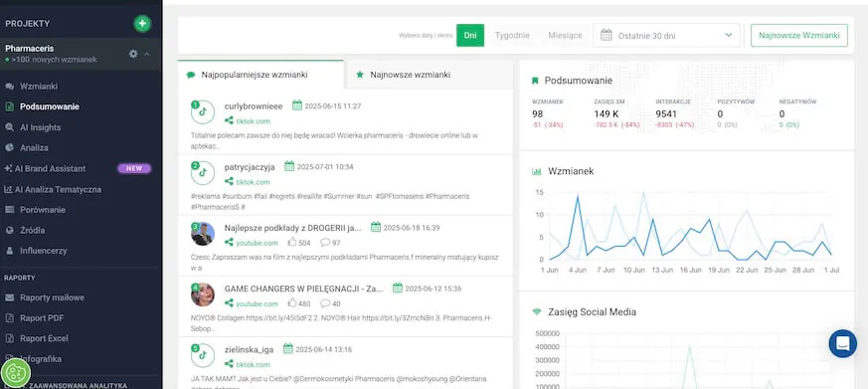This screenshot has width=868, height=389.
Task: Open AI Brand Assistant
Action: click(x=51, y=168)
